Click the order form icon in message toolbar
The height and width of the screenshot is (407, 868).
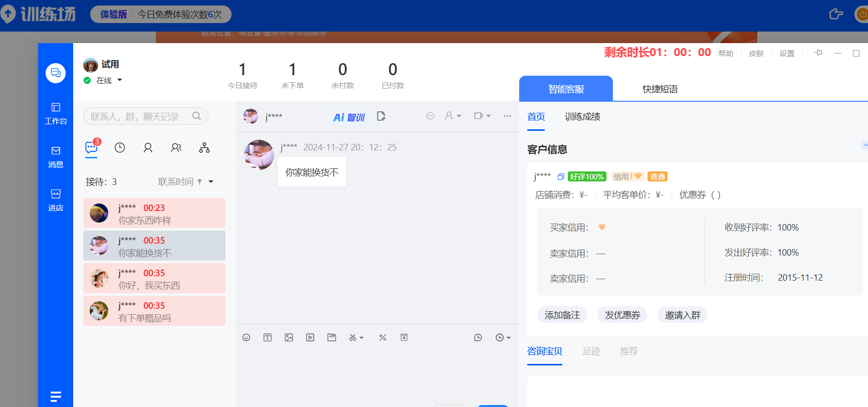[x=404, y=337]
